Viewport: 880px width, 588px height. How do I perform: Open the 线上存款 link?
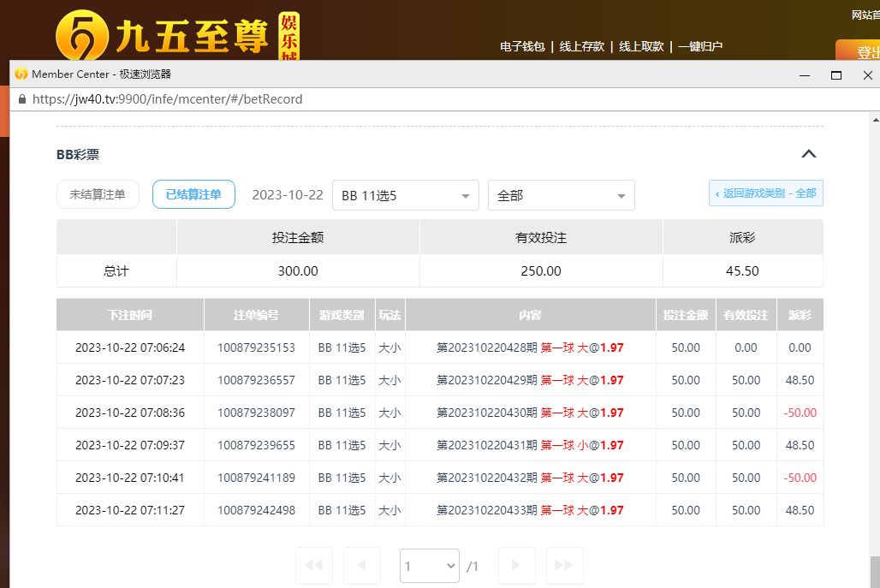tap(582, 46)
